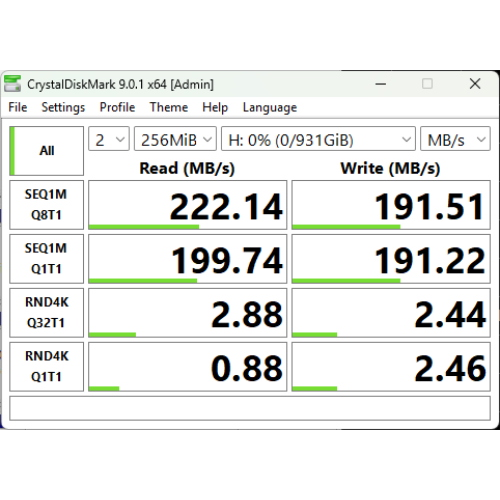
Task: Choose a drive from the H: 0% dropdown
Action: [318, 139]
